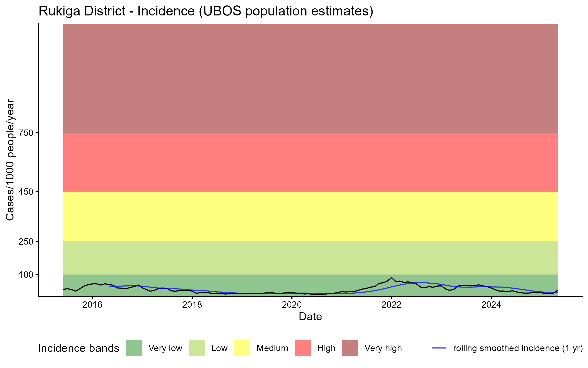Click the 250 y-axis tick label
Viewport: 588px width, 368px height.
(26, 242)
